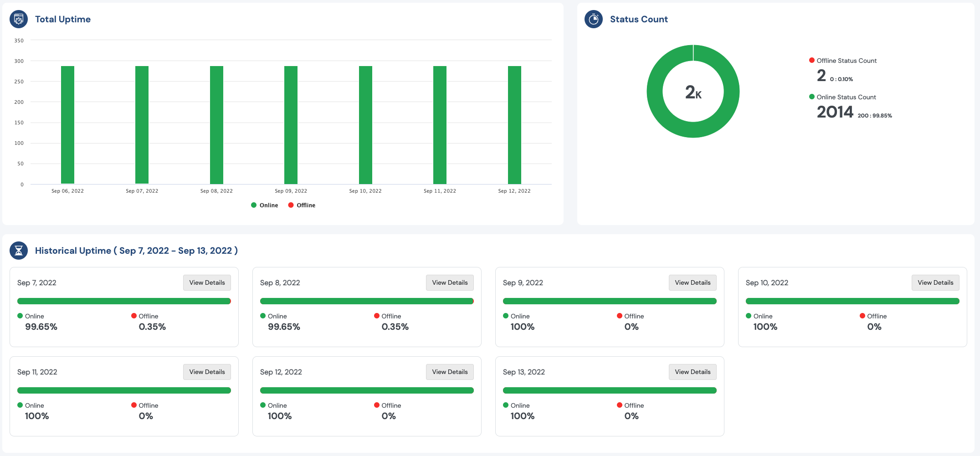The image size is (980, 456).
Task: Open View Details for Sep 12, 2022
Action: click(x=450, y=372)
